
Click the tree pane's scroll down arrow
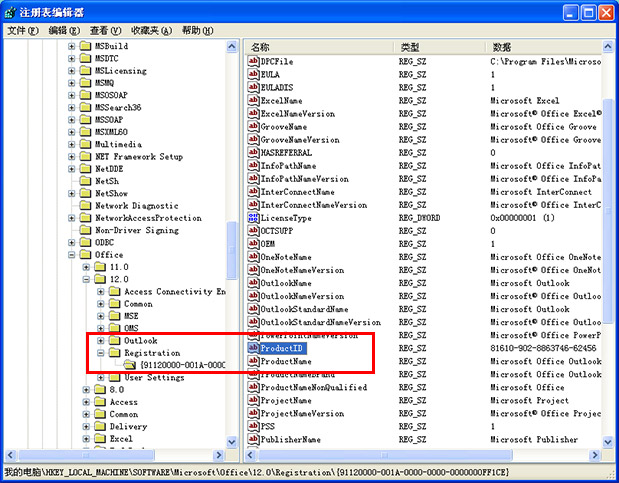pyautogui.click(x=232, y=442)
